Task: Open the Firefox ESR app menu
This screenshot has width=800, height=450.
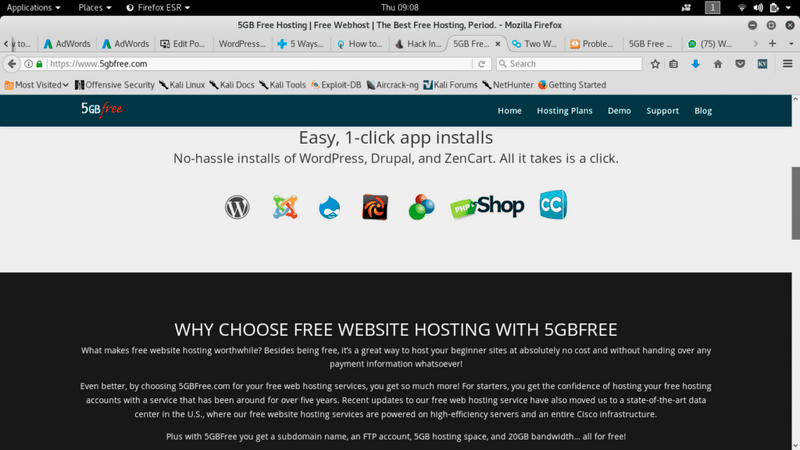Action: pos(158,8)
